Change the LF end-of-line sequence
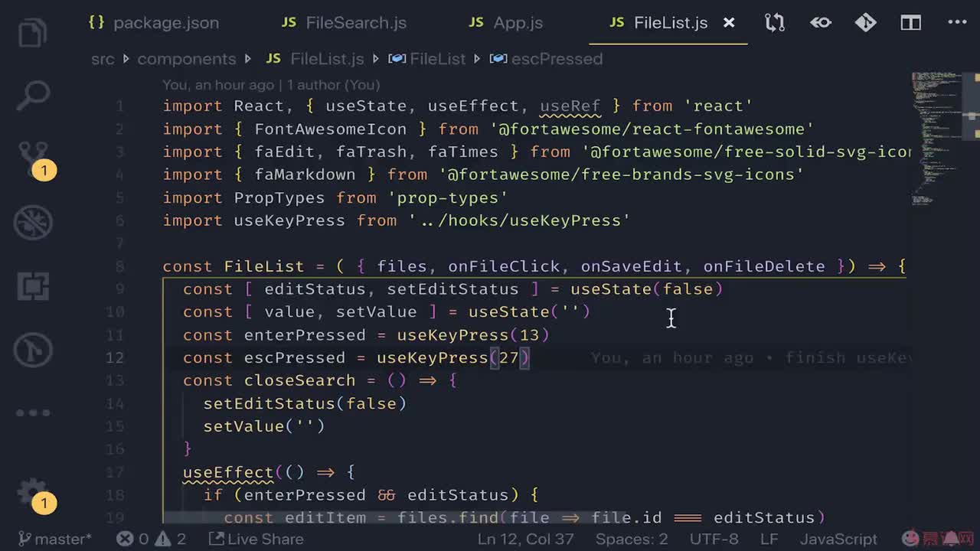The height and width of the screenshot is (551, 980). click(x=769, y=539)
